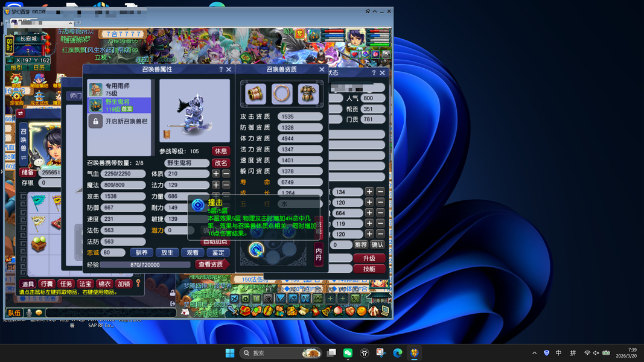Click plus beside value 134 in status panel
The height and width of the screenshot is (362, 644).
[x=369, y=192]
